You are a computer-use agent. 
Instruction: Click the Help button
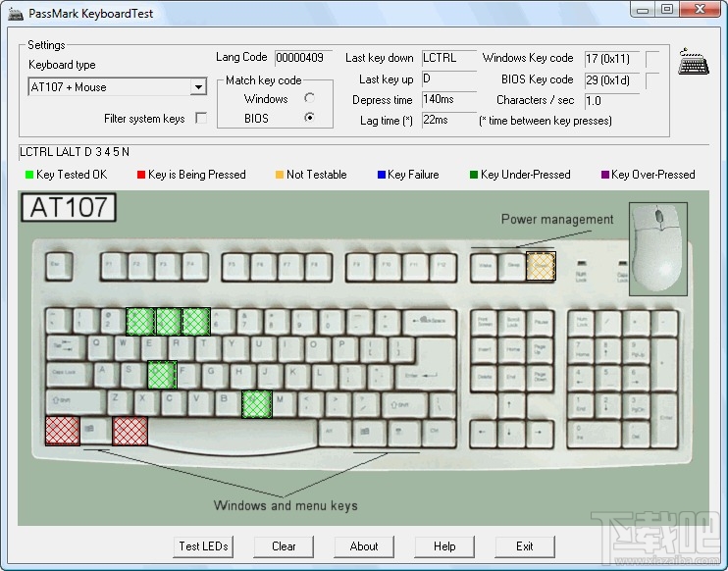[444, 546]
